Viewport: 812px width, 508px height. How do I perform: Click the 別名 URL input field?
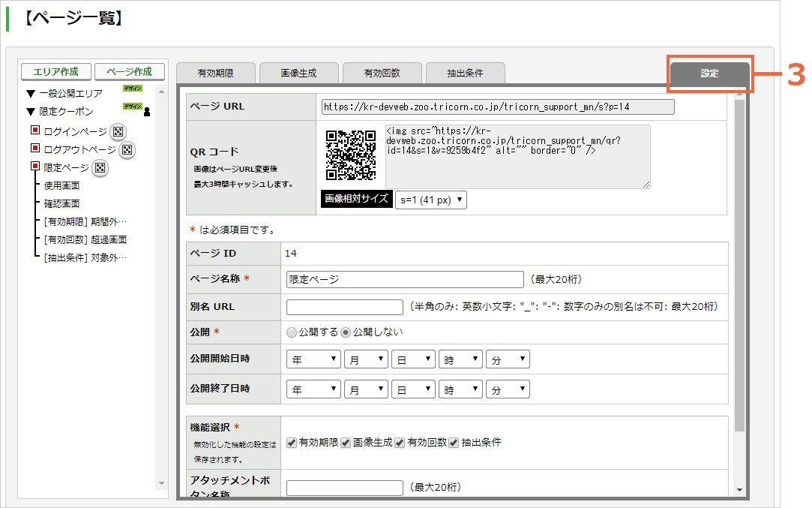tap(345, 307)
